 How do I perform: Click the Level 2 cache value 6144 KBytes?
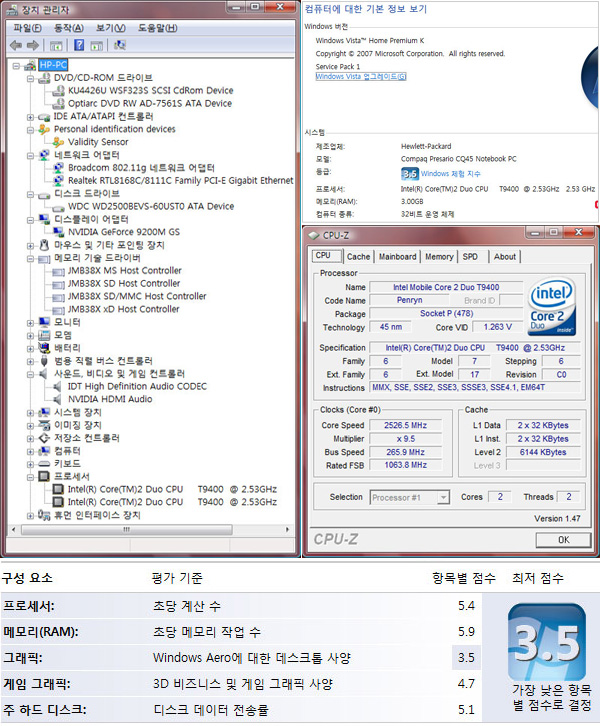543,452
